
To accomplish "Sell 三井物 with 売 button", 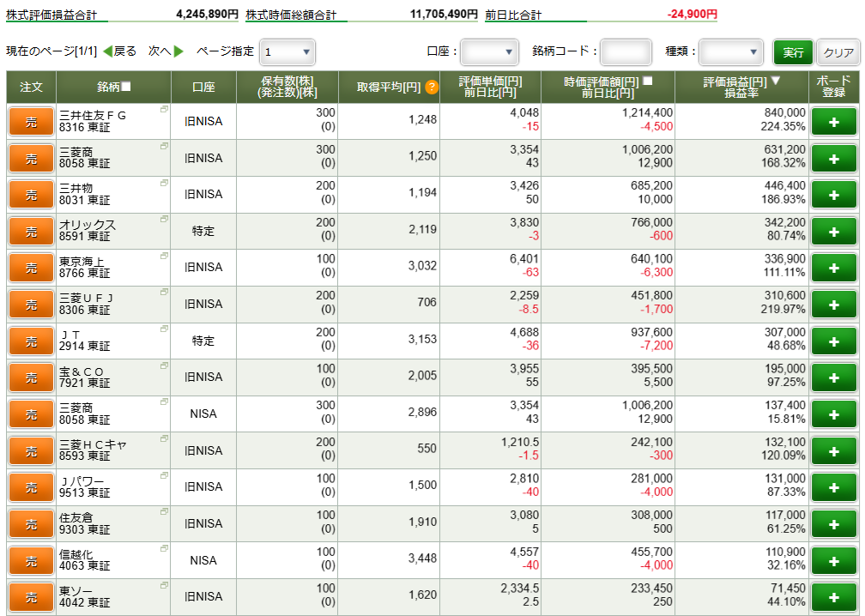I will pos(32,196).
